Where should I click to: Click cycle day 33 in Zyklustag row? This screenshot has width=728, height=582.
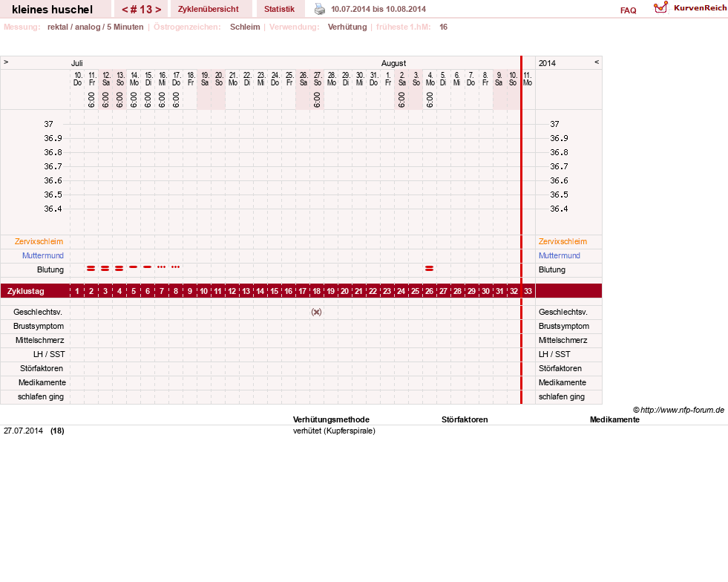pos(528,291)
